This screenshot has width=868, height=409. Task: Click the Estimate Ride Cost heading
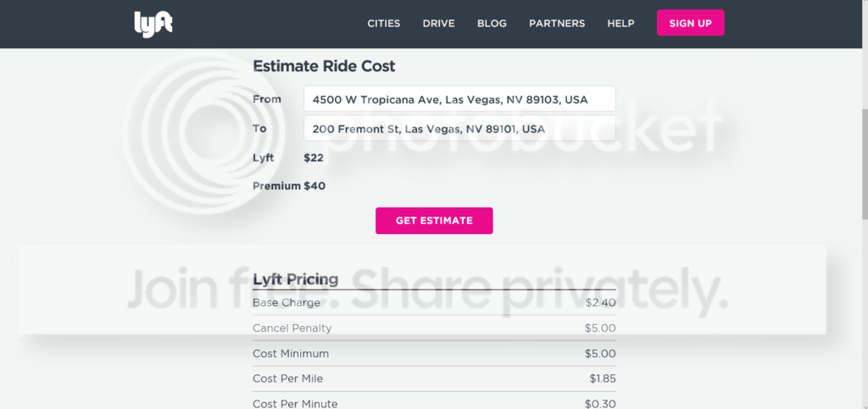[324, 66]
